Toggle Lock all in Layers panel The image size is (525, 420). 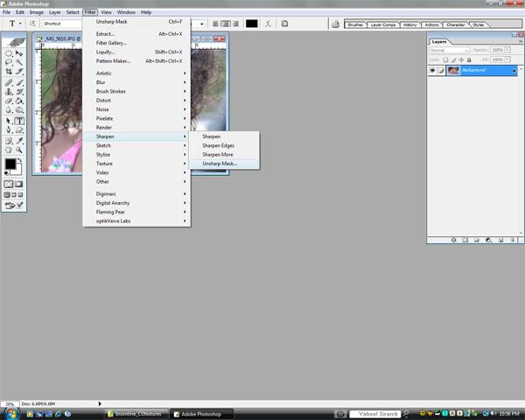(469, 59)
